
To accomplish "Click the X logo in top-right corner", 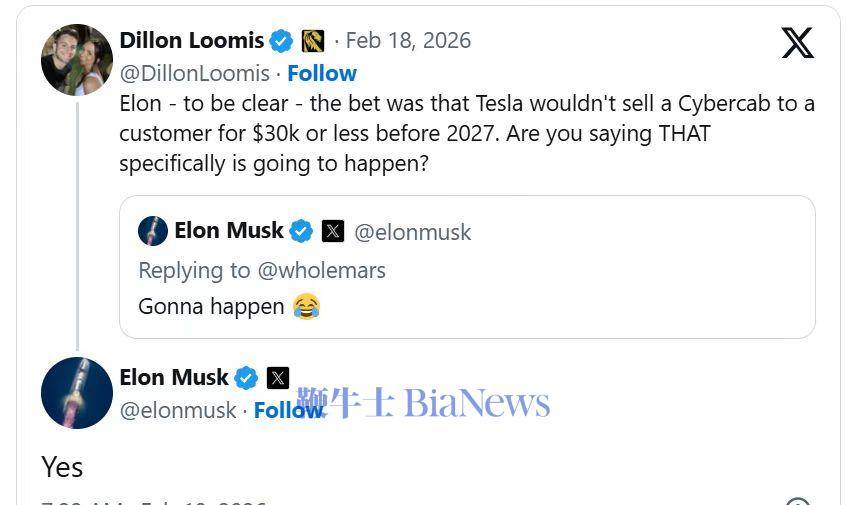I will tap(797, 42).
